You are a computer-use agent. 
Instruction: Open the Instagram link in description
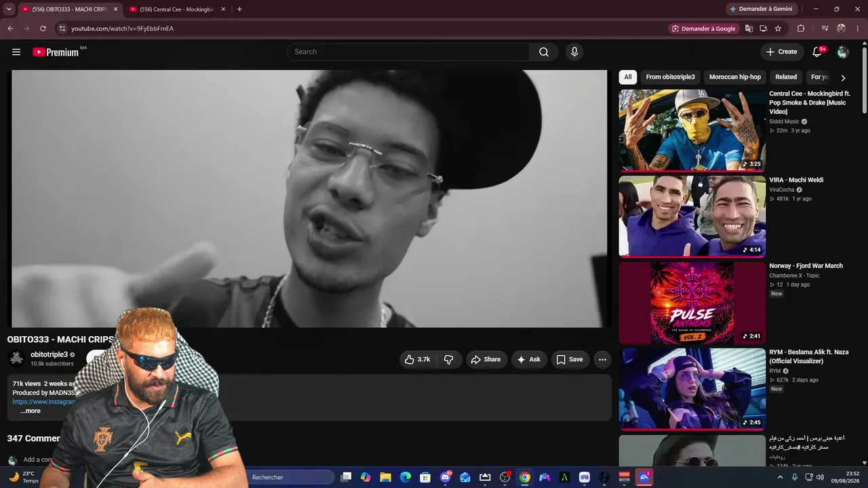[43, 402]
